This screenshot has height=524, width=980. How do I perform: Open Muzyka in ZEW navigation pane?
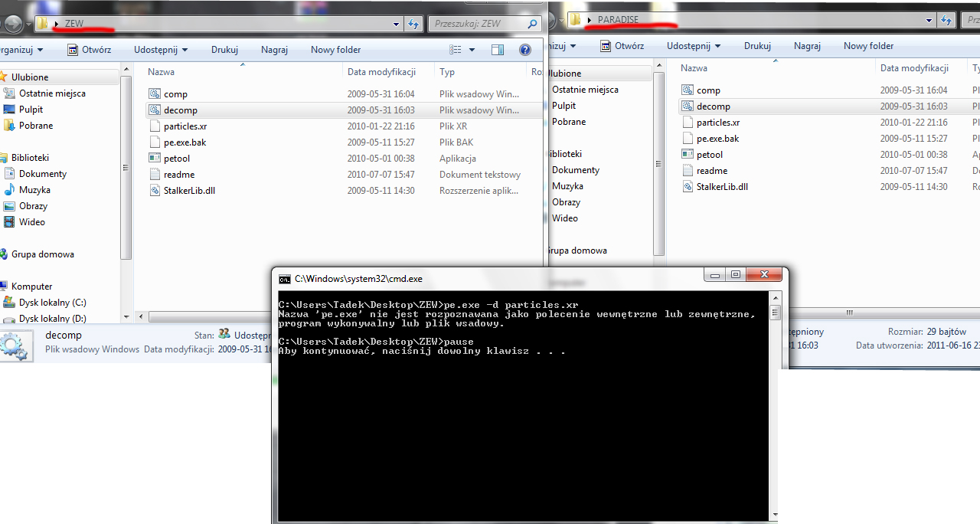click(27, 190)
